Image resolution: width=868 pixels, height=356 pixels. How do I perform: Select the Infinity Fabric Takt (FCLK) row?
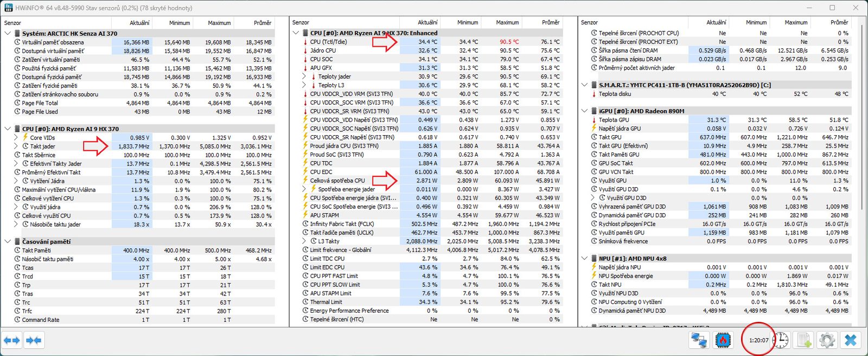tap(426, 224)
